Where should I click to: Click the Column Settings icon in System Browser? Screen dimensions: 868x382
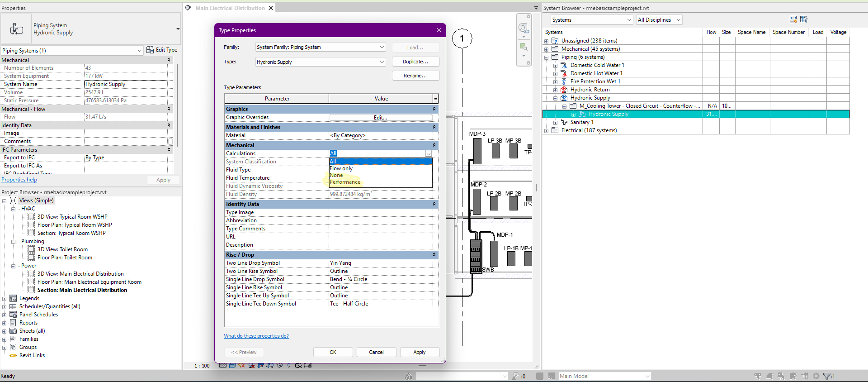tap(803, 19)
